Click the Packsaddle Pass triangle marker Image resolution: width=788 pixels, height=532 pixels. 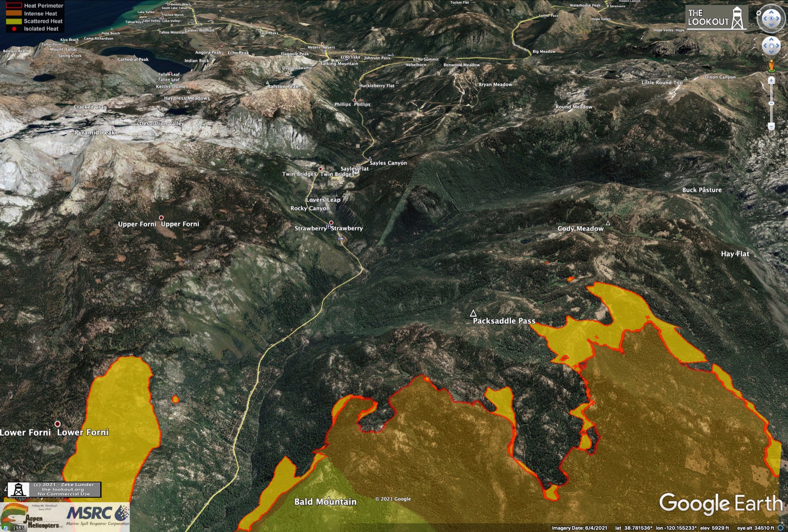[473, 313]
